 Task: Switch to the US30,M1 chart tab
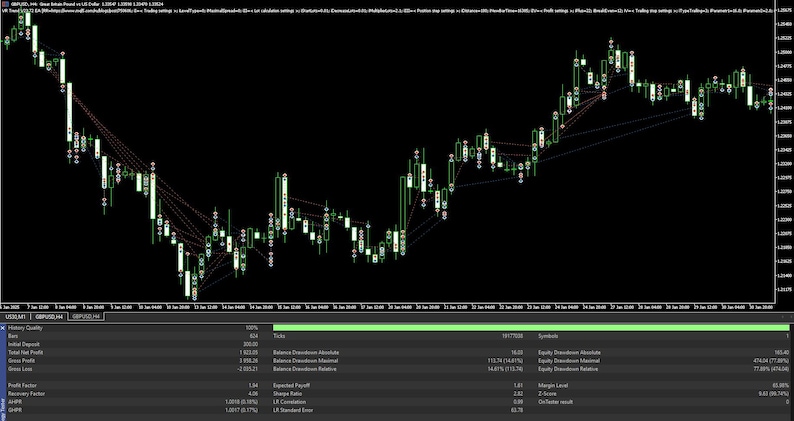(14, 317)
